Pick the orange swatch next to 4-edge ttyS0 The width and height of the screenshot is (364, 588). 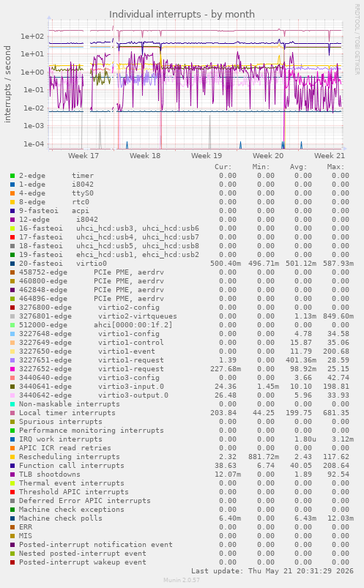pos(12,193)
